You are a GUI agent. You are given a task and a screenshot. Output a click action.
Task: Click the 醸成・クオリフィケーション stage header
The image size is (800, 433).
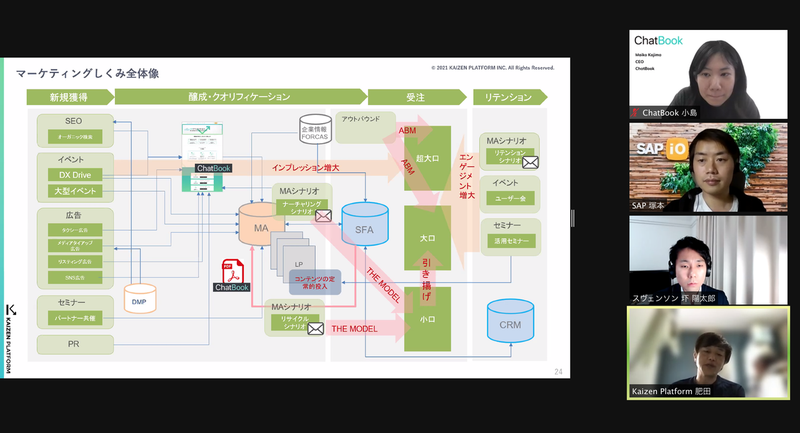coord(240,97)
